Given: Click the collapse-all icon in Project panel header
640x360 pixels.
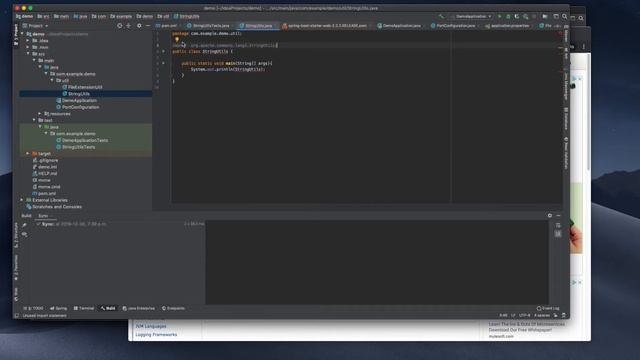Looking at the screenshot, I should pyautogui.click(x=129, y=26).
